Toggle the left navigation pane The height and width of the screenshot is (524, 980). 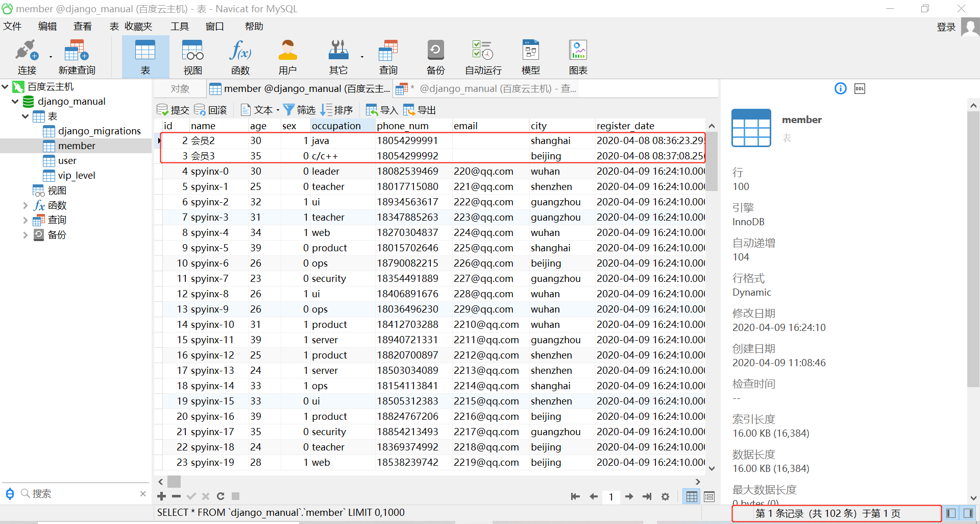(x=950, y=513)
